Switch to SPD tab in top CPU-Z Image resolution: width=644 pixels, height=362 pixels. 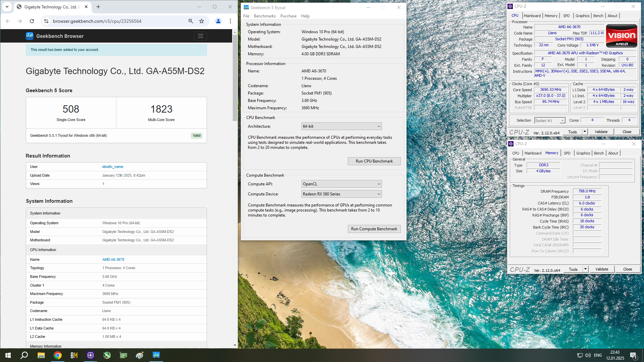(x=567, y=16)
